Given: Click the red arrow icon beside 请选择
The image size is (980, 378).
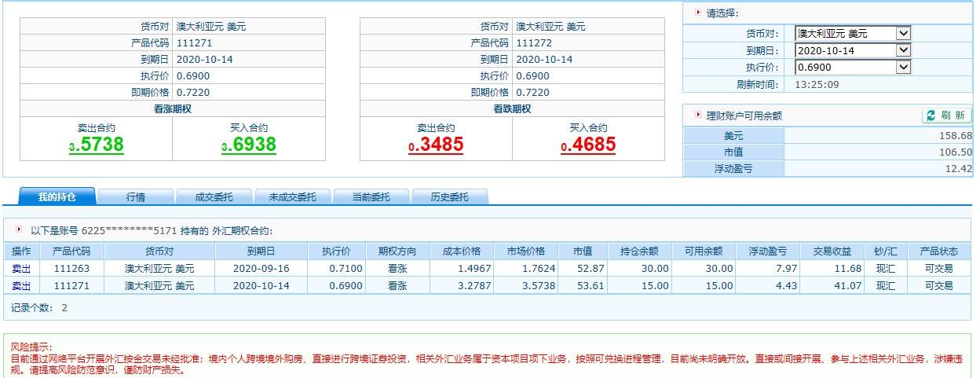Looking at the screenshot, I should (698, 13).
